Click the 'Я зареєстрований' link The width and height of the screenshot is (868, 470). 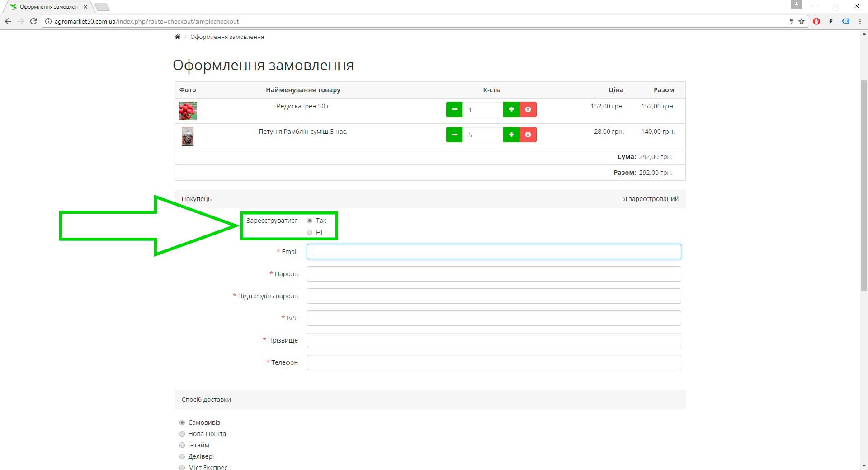coord(651,199)
